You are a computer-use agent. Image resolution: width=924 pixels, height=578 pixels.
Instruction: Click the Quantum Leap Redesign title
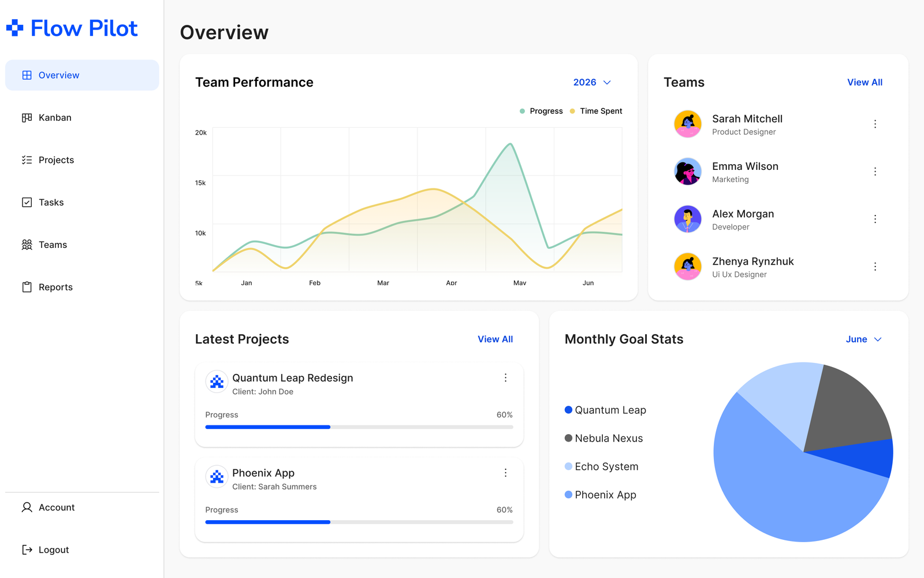[x=293, y=378]
